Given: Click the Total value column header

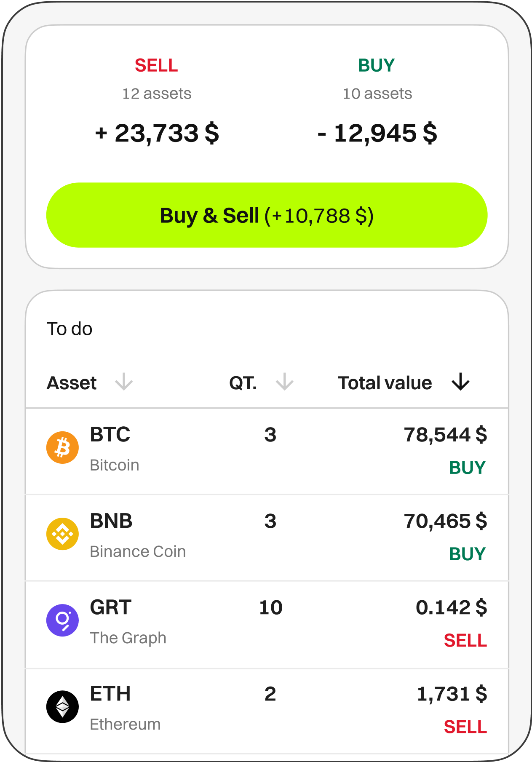Looking at the screenshot, I should click(385, 383).
